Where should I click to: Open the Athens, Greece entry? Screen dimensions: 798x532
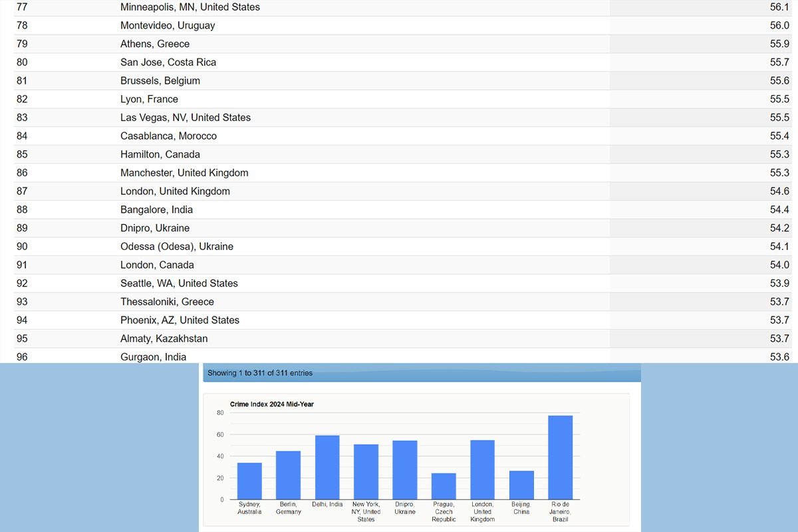point(155,44)
